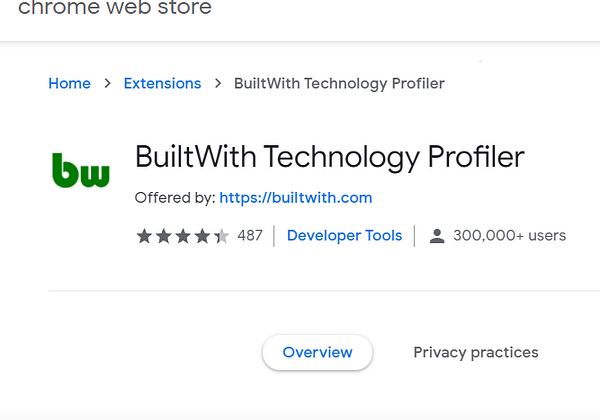The image size is (600, 420).
Task: Click the chevron after the Extensions breadcrumb
Action: coord(217,84)
